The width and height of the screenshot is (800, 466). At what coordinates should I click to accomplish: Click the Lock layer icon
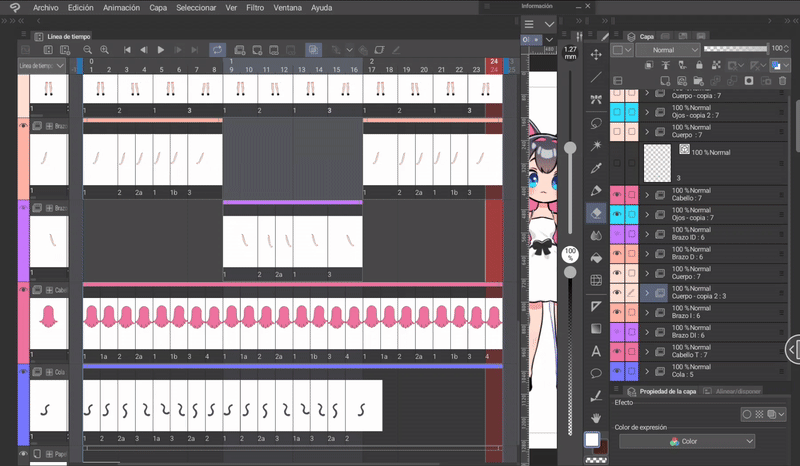699,65
